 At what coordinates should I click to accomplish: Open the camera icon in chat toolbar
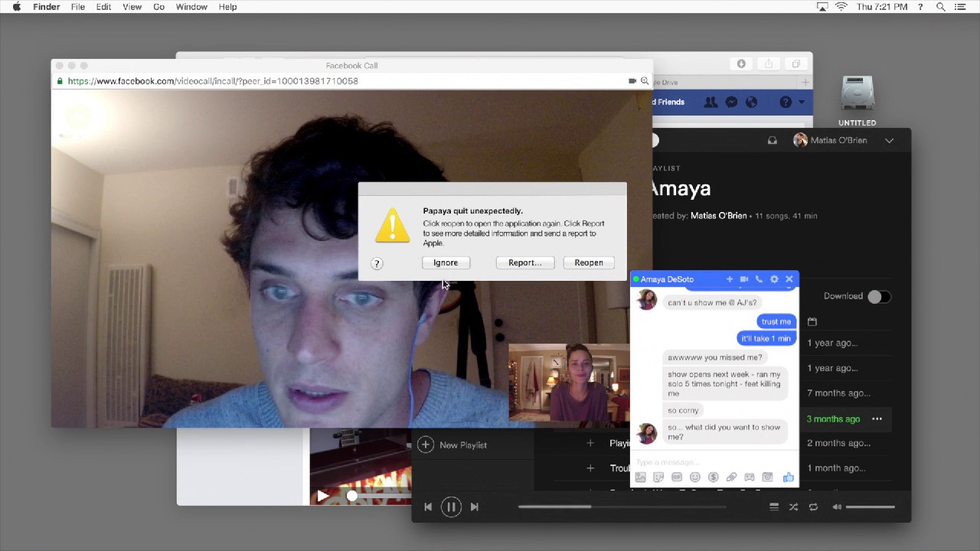pyautogui.click(x=767, y=478)
